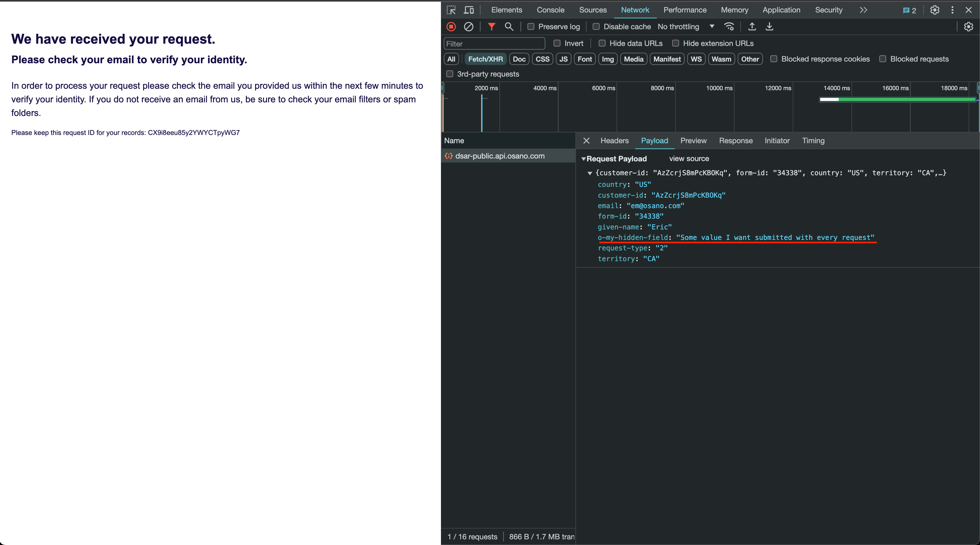Show the request Headers tab
Viewport: 980px width, 545px height.
(x=614, y=141)
